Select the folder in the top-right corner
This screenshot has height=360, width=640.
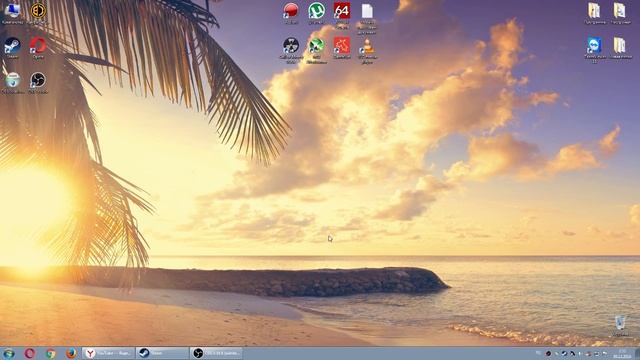(620, 13)
